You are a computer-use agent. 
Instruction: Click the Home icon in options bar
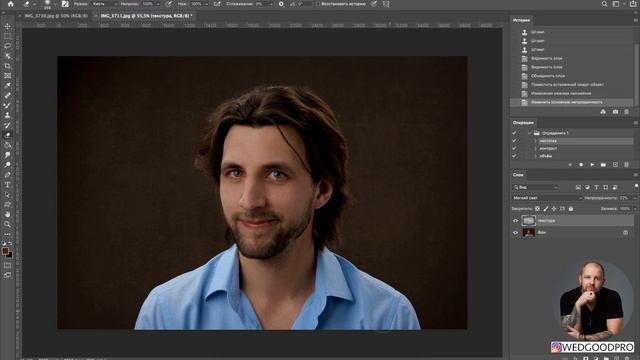11,4
